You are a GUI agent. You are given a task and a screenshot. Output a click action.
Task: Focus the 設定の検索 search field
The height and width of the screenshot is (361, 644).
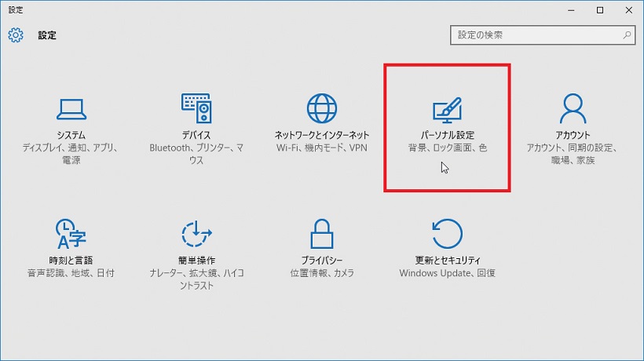(543, 35)
